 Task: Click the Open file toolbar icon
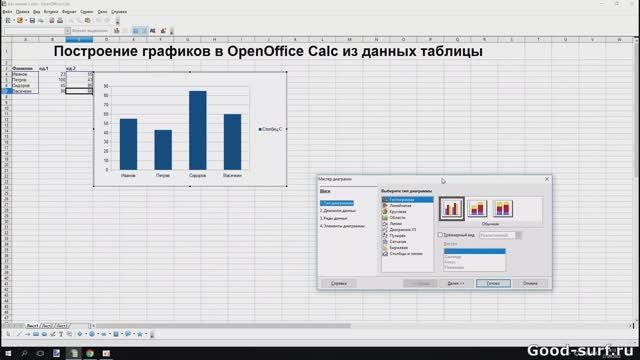point(20,20)
